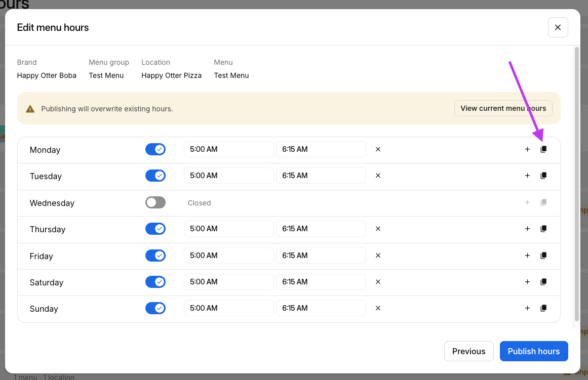
Task: Turn off the Monday toggle
Action: 155,149
